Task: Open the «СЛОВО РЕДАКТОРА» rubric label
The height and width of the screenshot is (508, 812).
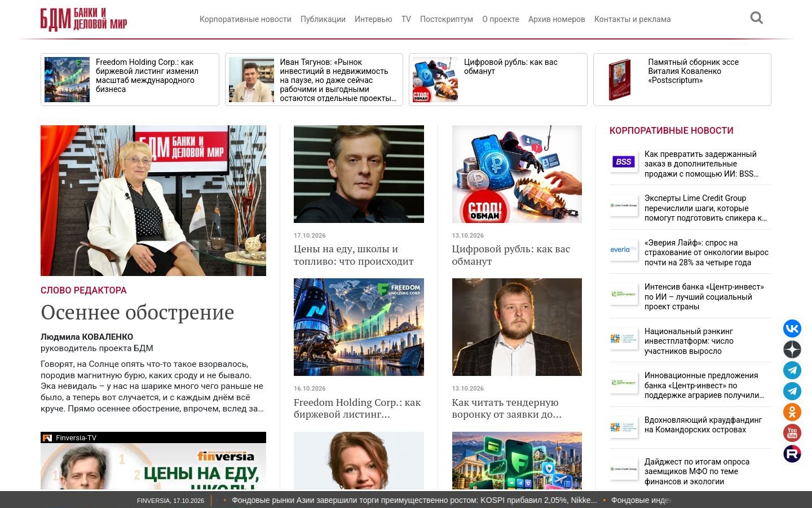Action: tap(83, 290)
